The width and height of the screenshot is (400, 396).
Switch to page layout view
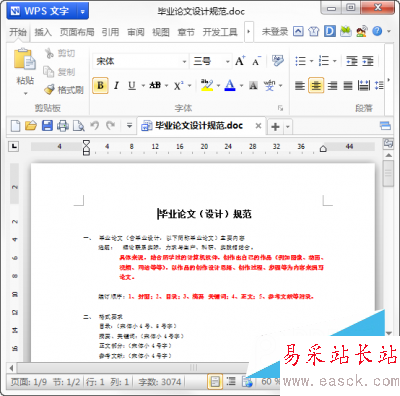point(215,381)
